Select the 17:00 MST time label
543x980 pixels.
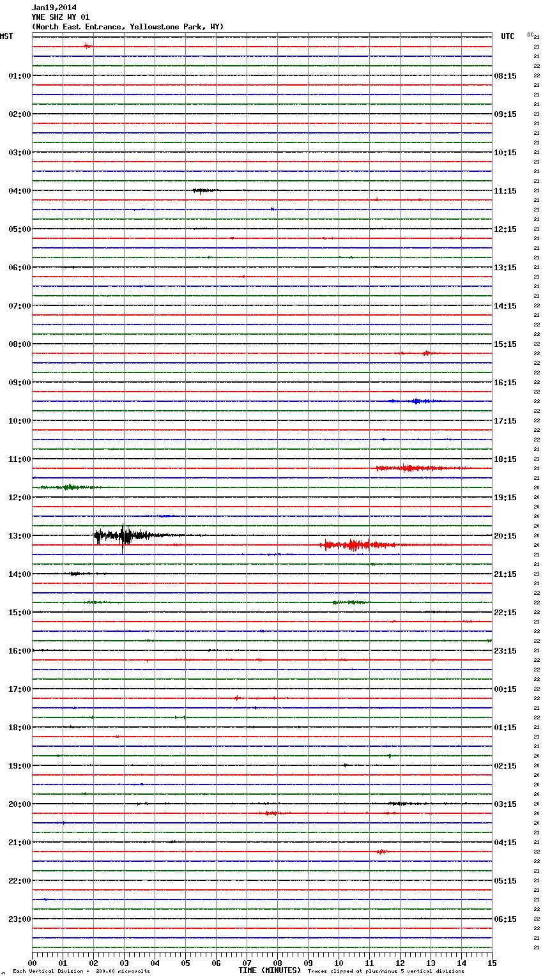tap(20, 689)
